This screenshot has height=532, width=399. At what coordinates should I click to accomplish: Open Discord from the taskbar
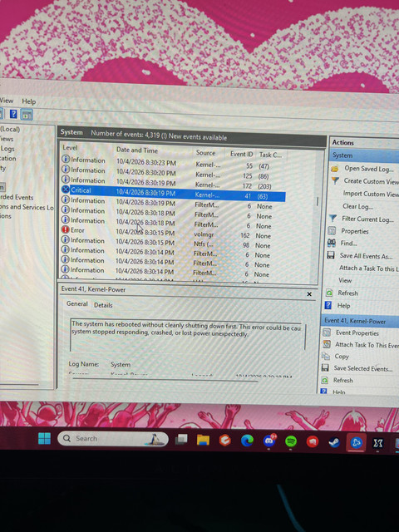tap(269, 441)
